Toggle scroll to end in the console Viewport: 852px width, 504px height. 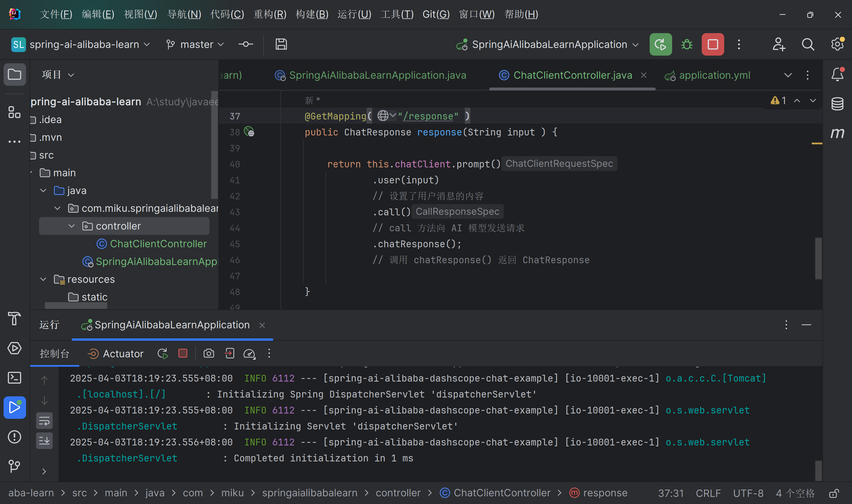(x=44, y=440)
